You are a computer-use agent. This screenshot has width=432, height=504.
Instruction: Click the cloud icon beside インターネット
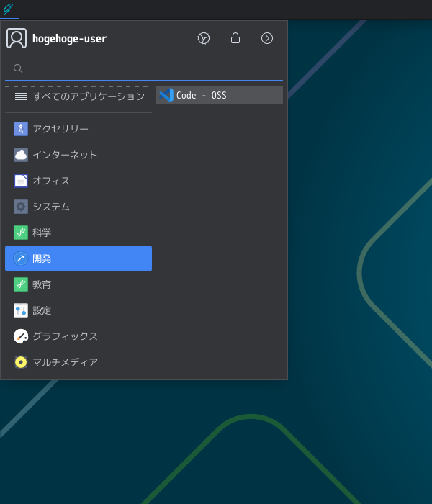21,155
